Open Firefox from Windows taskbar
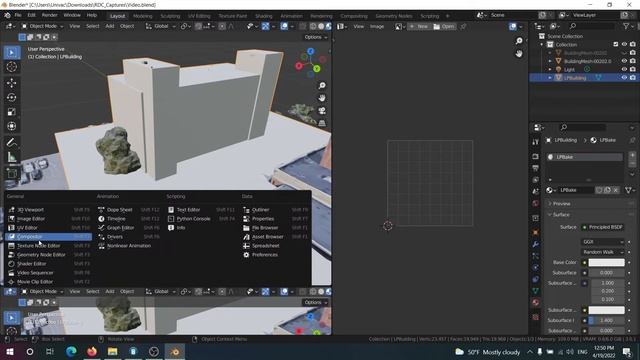The image size is (640, 360). [x=92, y=351]
